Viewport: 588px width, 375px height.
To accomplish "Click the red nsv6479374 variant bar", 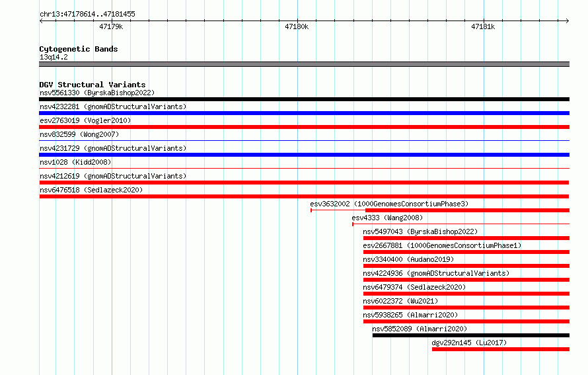I will point(466,294).
